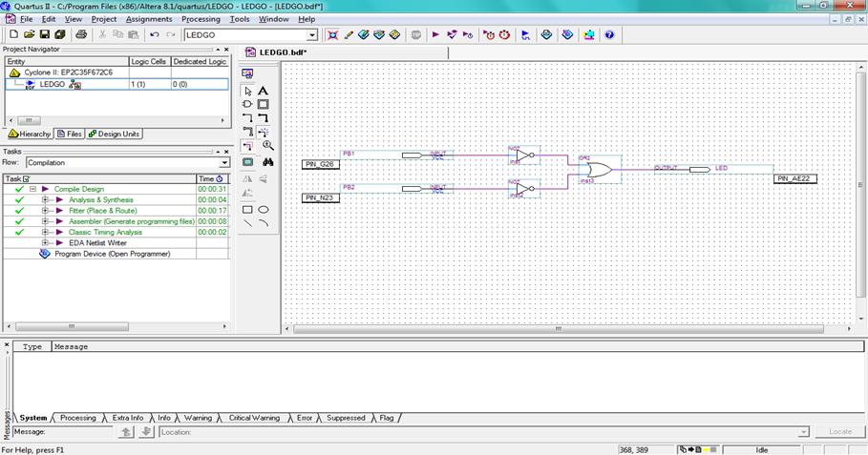Click the Find binoculars icon
Viewport: 868px width, 455px height.
point(268,162)
